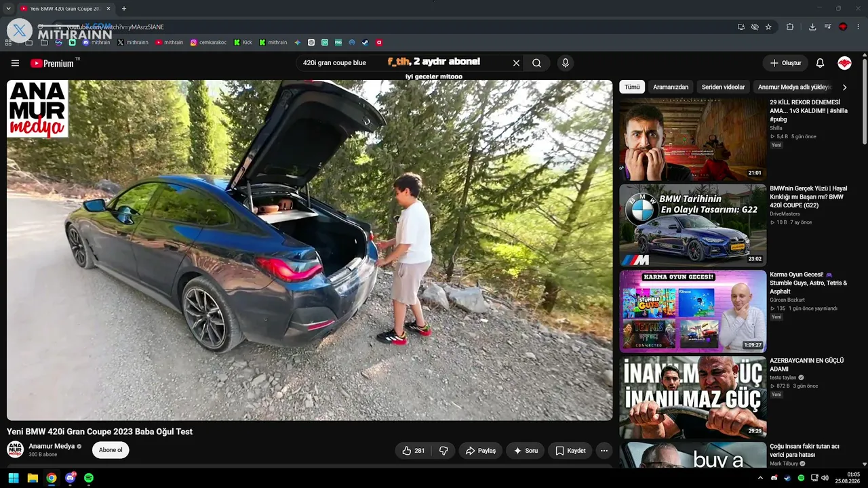This screenshot has height=488, width=868.
Task: Open a new browser tab
Action: [123, 9]
